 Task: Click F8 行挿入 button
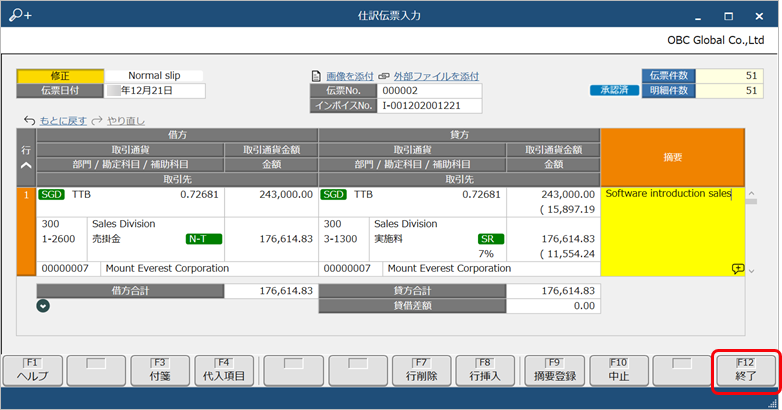[485, 370]
